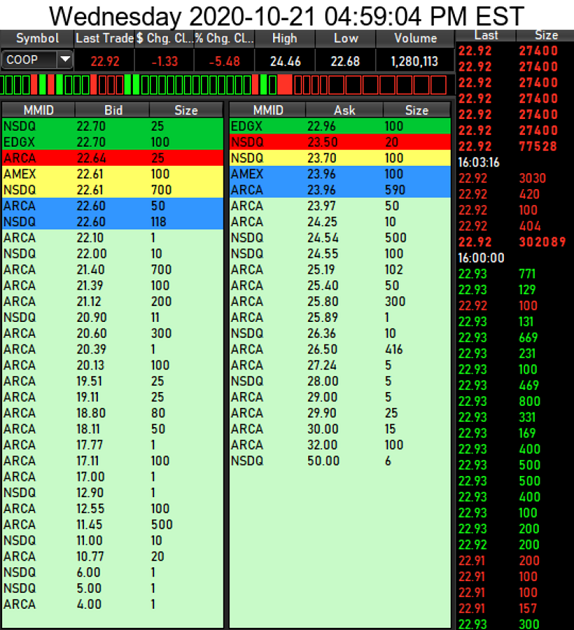Select the ARCA ask at 26.50
574x630 pixels.
(x=340, y=349)
